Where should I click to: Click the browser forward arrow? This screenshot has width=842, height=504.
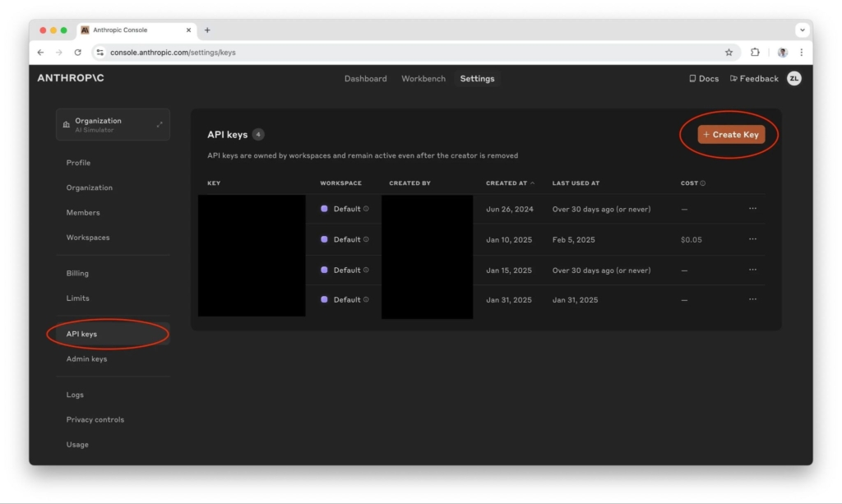click(59, 53)
